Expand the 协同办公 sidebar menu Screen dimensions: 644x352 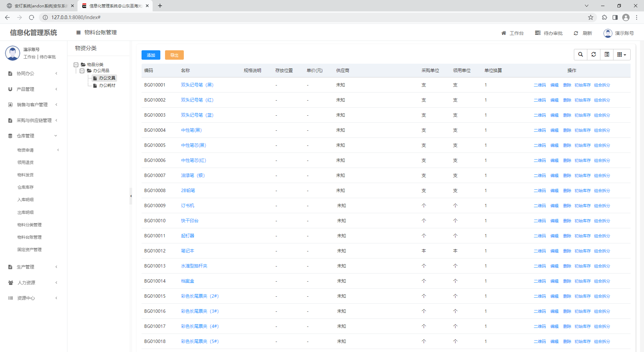pyautogui.click(x=33, y=73)
